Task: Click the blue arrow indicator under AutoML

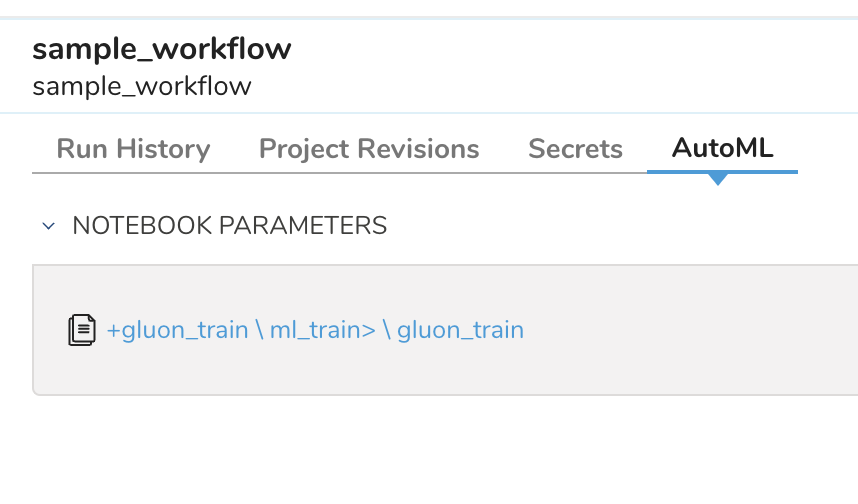Action: point(718,179)
